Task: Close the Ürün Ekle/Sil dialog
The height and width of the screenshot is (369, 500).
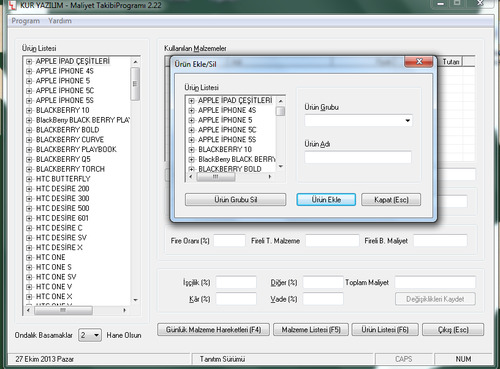Action: (x=419, y=61)
